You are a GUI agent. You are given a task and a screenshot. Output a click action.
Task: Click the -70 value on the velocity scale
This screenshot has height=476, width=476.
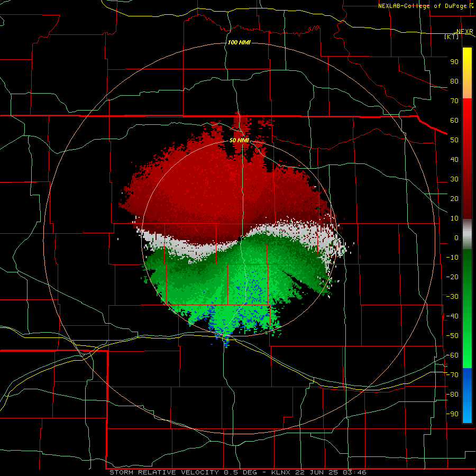(x=452, y=375)
